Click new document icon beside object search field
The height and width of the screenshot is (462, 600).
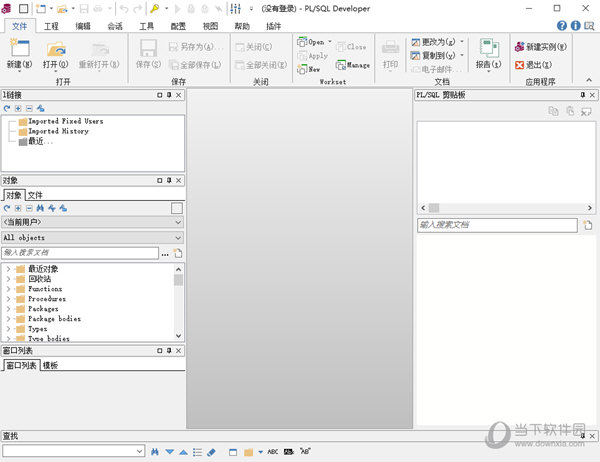coord(178,253)
